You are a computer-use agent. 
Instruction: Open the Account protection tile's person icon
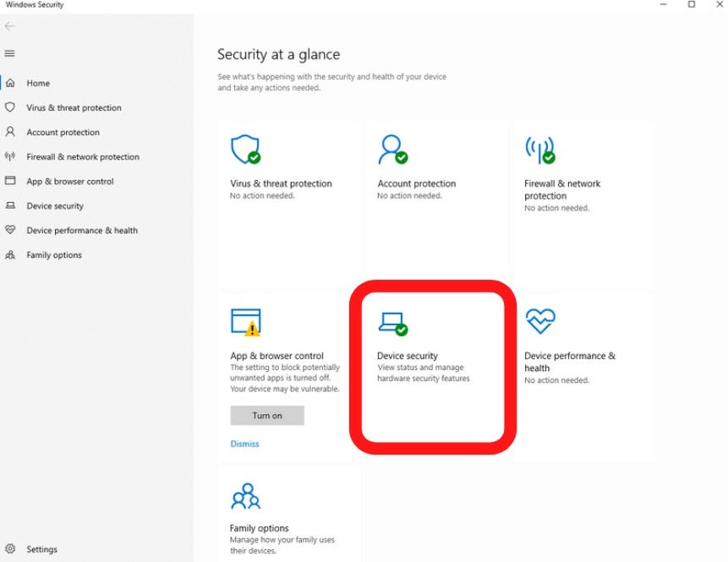tap(393, 150)
